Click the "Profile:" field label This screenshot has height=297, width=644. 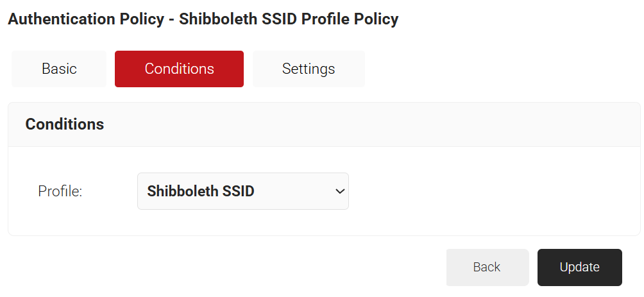click(60, 191)
